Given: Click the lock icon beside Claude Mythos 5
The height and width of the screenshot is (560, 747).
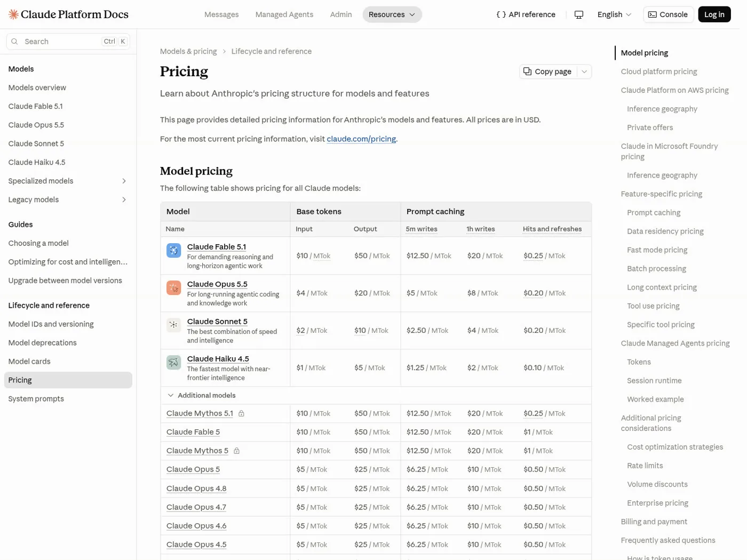Looking at the screenshot, I should tap(236, 451).
